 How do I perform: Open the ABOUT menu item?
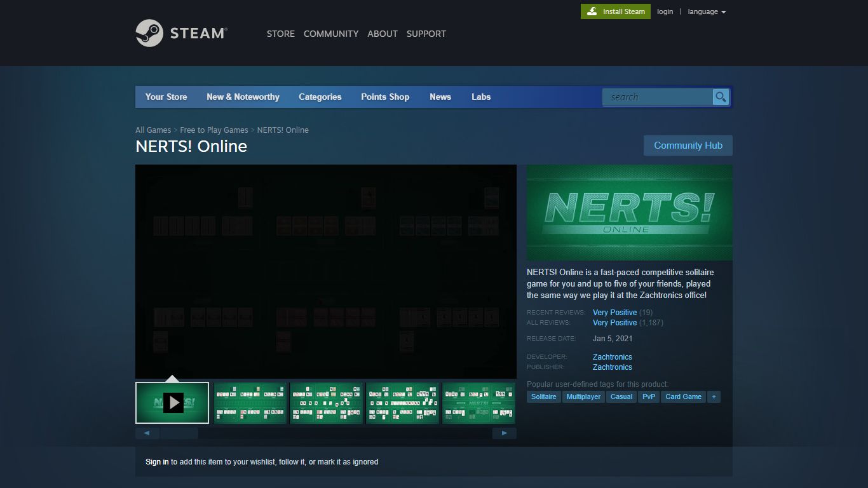(383, 34)
